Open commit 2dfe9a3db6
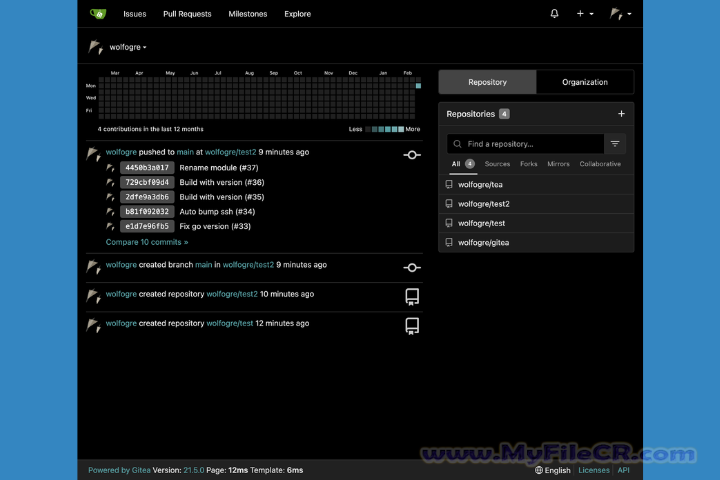720x480 pixels. pos(147,197)
